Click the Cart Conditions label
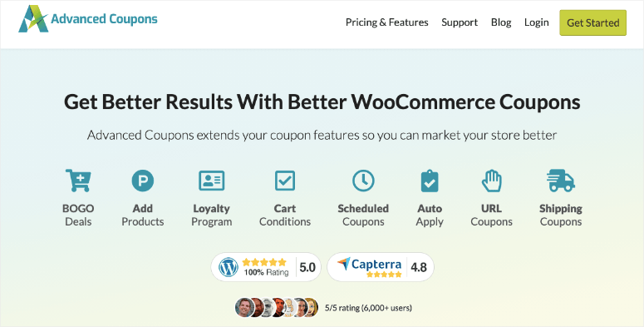Viewport: 644px width, 327px height. [285, 216]
